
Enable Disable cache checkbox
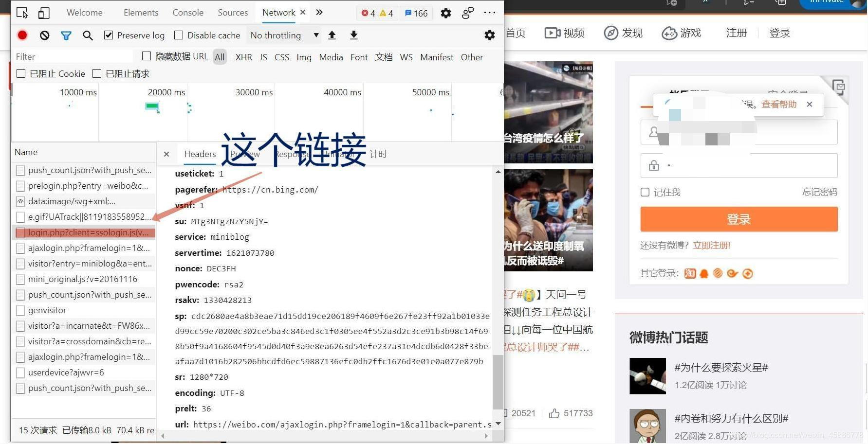(x=179, y=35)
